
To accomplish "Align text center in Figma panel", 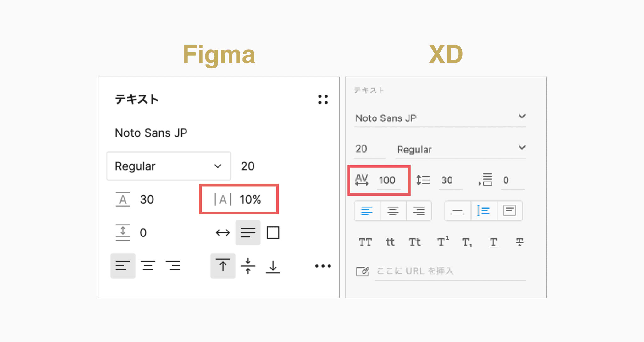I will [148, 266].
